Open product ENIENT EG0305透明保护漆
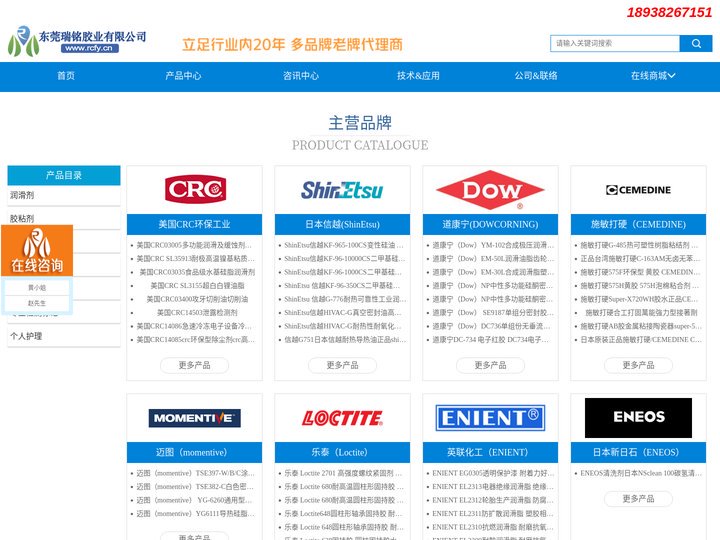 click(x=493, y=473)
